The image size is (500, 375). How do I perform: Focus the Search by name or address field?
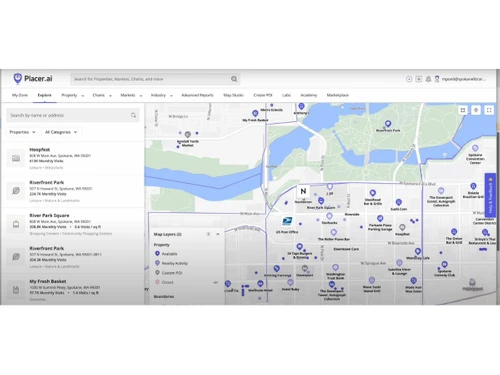click(72, 115)
